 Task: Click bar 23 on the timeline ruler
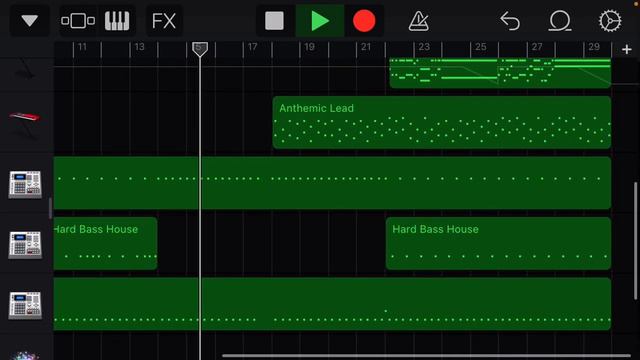click(x=424, y=47)
